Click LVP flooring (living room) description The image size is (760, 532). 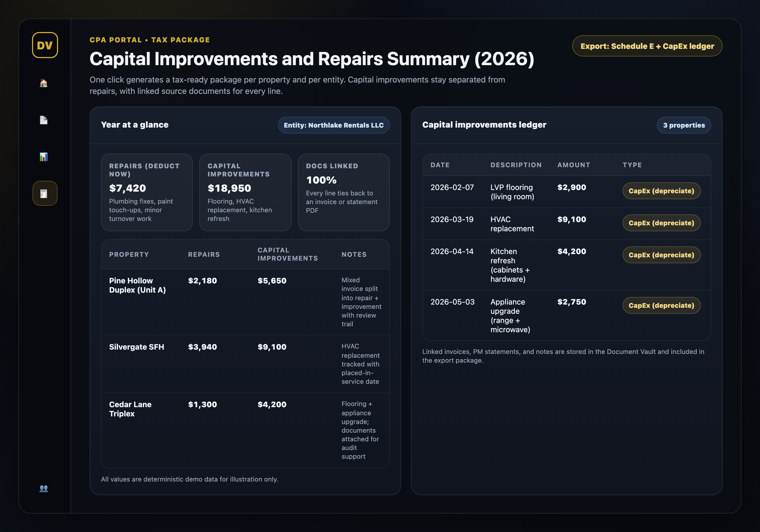pyautogui.click(x=512, y=192)
